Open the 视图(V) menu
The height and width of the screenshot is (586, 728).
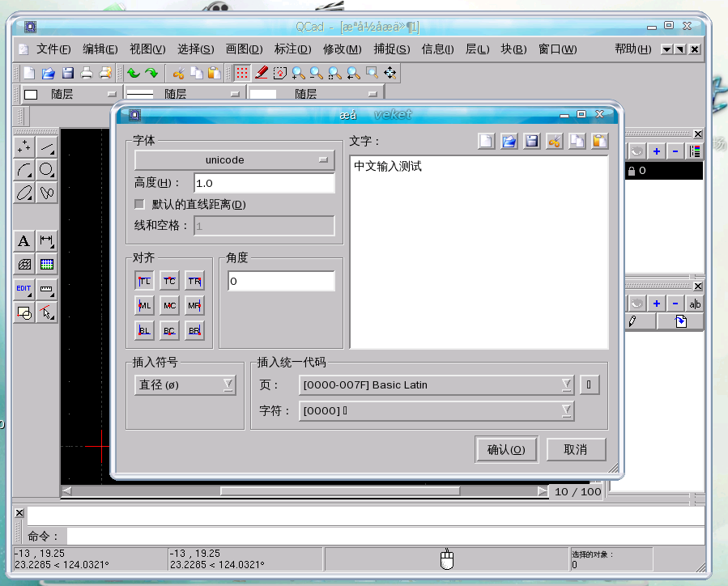point(147,49)
